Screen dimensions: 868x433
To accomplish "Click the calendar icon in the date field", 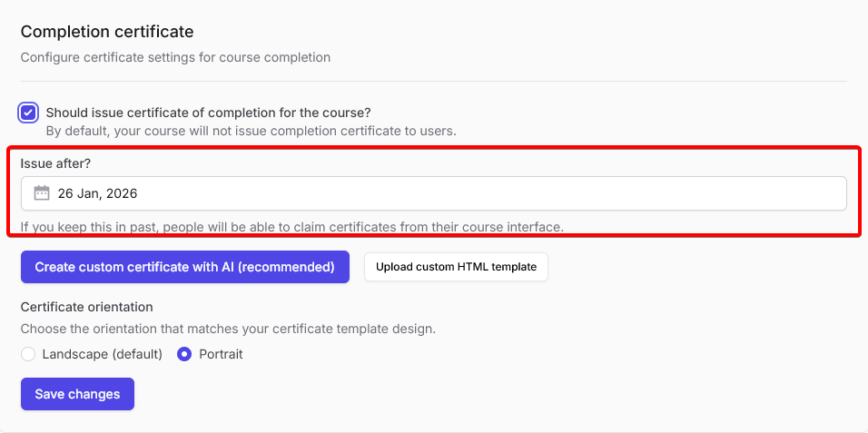I will click(42, 193).
